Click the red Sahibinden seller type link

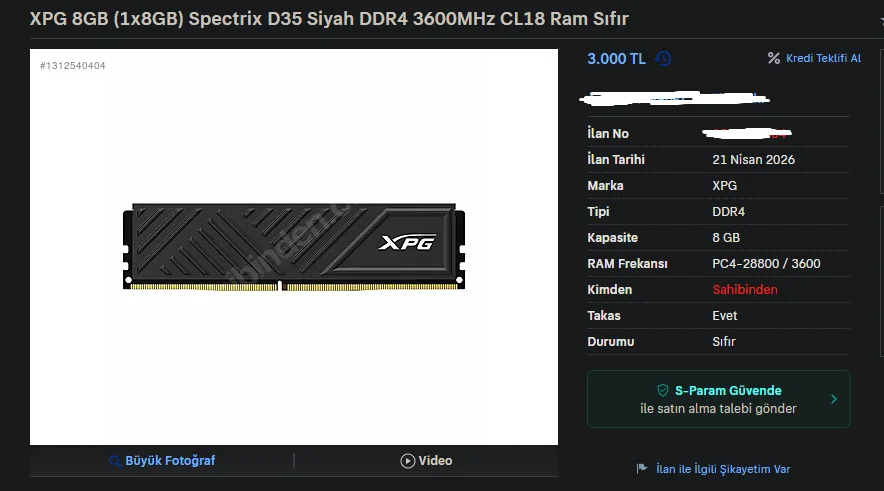[745, 290]
